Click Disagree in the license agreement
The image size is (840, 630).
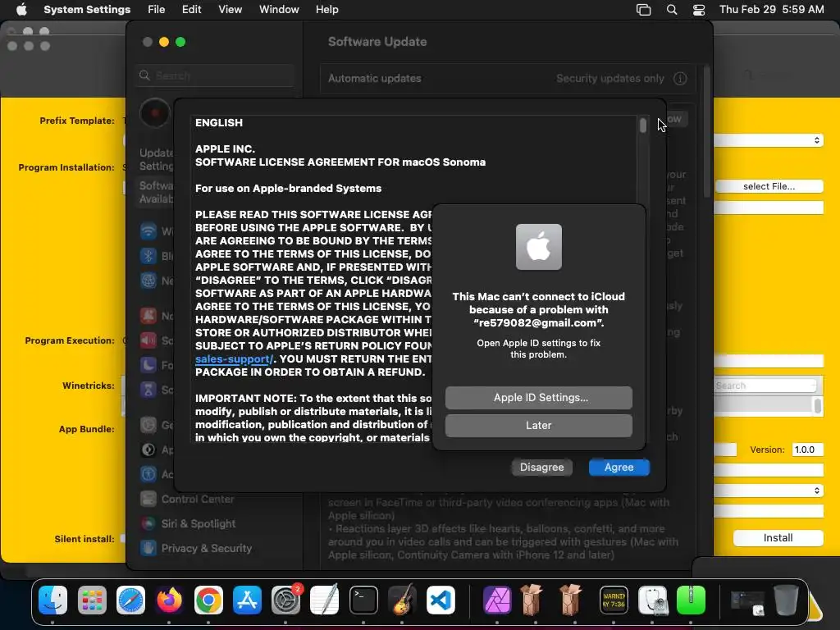click(x=541, y=467)
